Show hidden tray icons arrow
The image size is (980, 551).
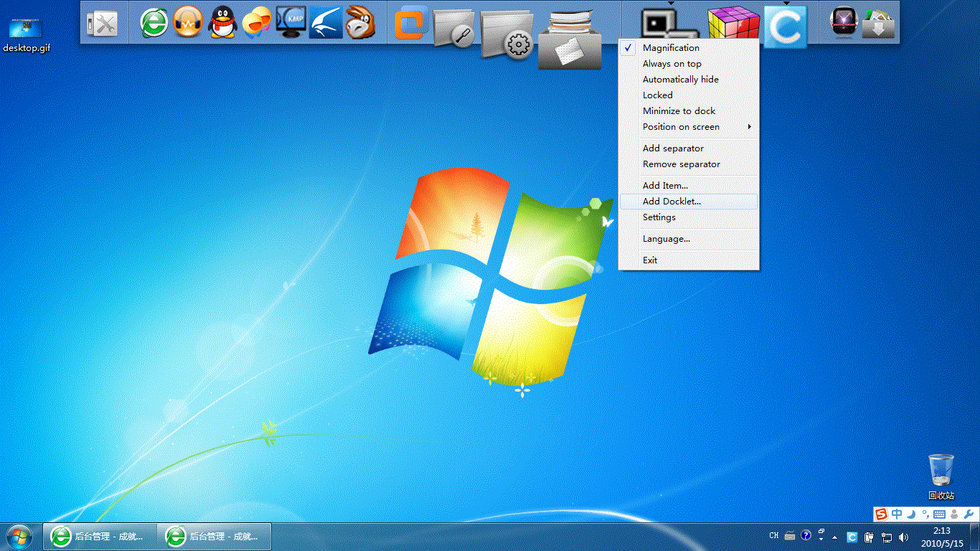point(834,537)
